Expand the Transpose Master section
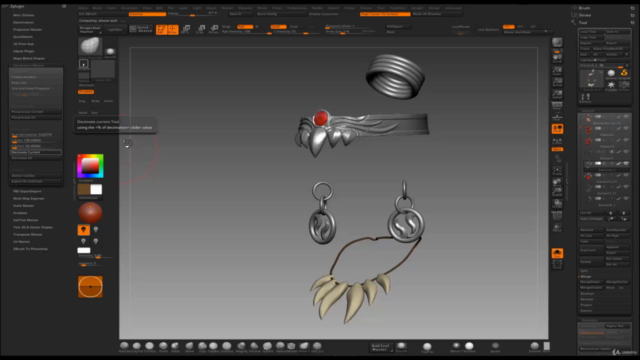Viewport: 640px width, 360px height. [28, 234]
